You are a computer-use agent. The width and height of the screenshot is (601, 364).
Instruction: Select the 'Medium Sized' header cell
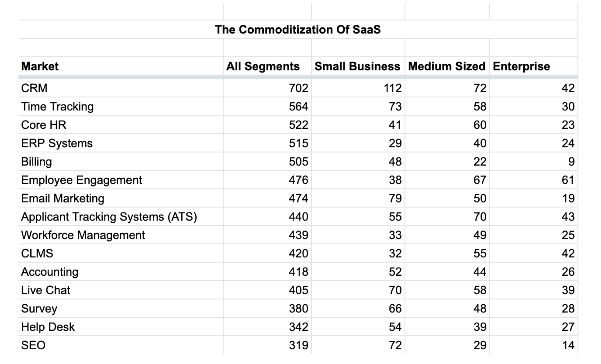(447, 67)
